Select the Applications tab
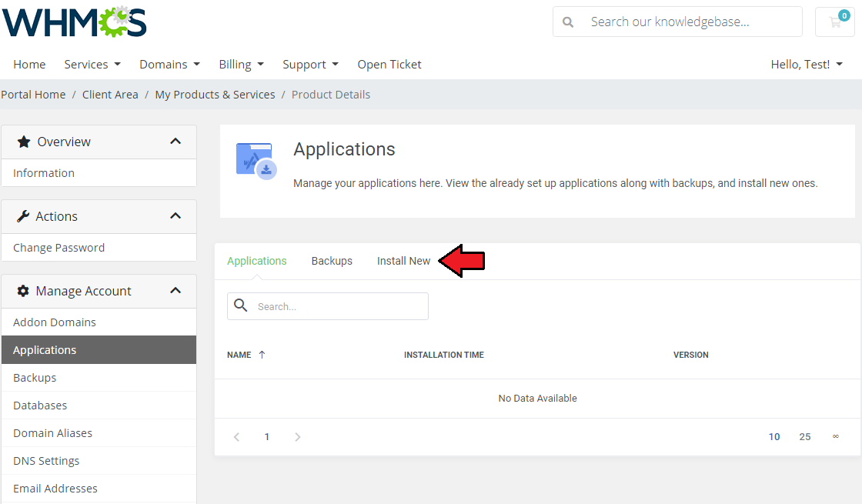862x504 pixels. (x=257, y=261)
